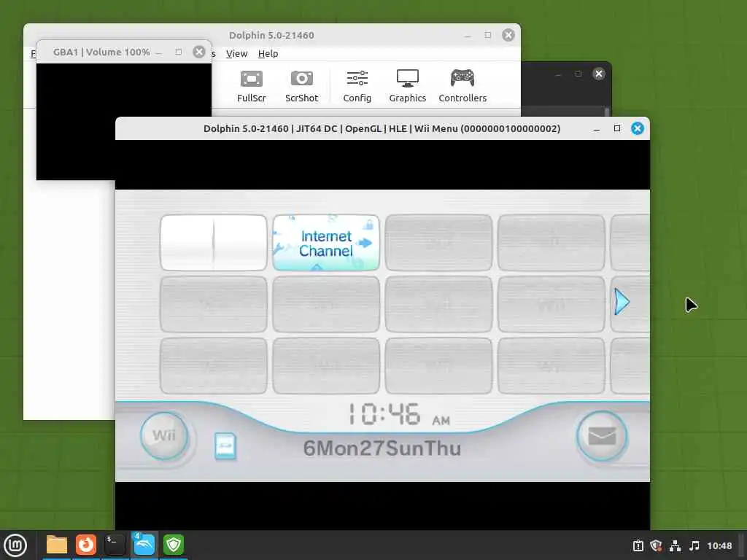Maximize the Wii Menu render window

pos(617,128)
